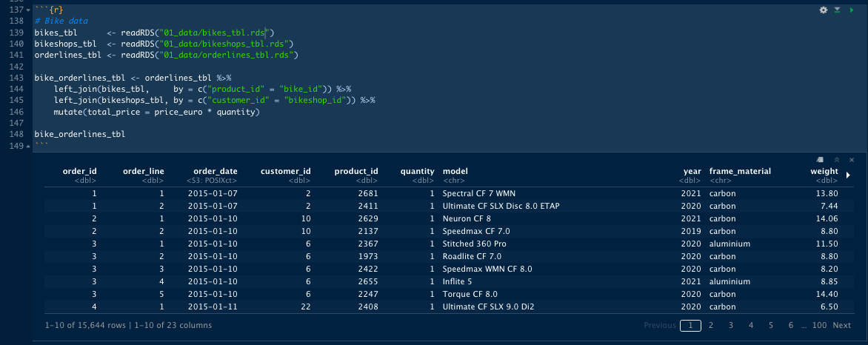Select current page 1 box
This screenshot has width=868, height=345.
click(x=690, y=326)
